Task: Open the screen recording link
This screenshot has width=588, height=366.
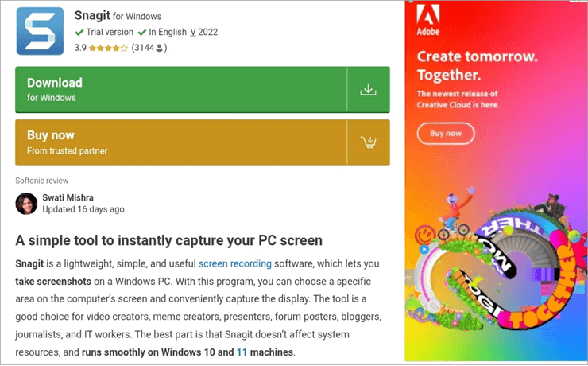Action: pyautogui.click(x=235, y=263)
